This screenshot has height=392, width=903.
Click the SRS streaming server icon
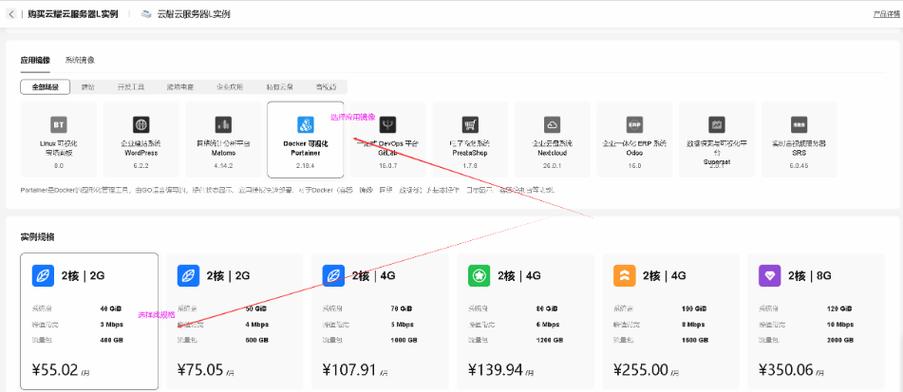pos(799,125)
